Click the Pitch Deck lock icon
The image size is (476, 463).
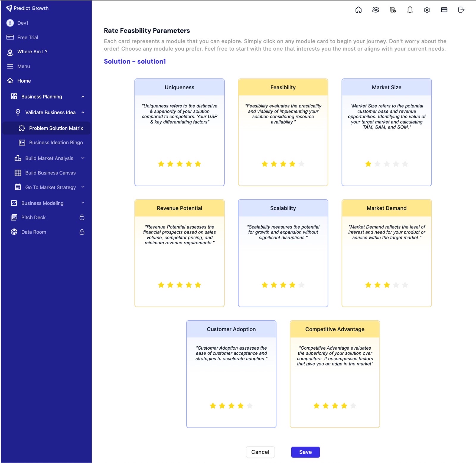tap(82, 218)
